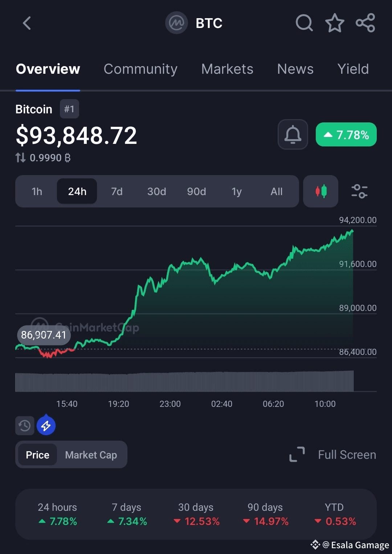The image size is (392, 554).
Task: Tap the YTD 0.53% stat
Action: tap(334, 514)
